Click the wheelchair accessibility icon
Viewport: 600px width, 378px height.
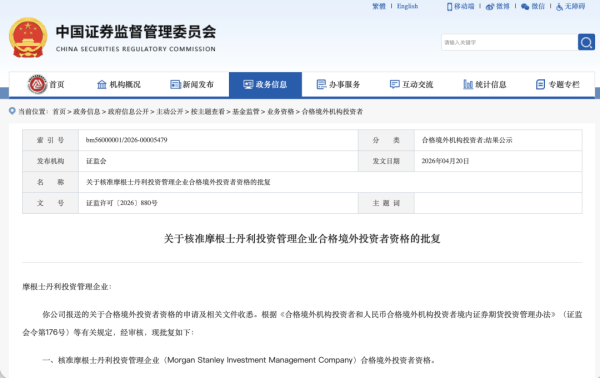pos(559,7)
